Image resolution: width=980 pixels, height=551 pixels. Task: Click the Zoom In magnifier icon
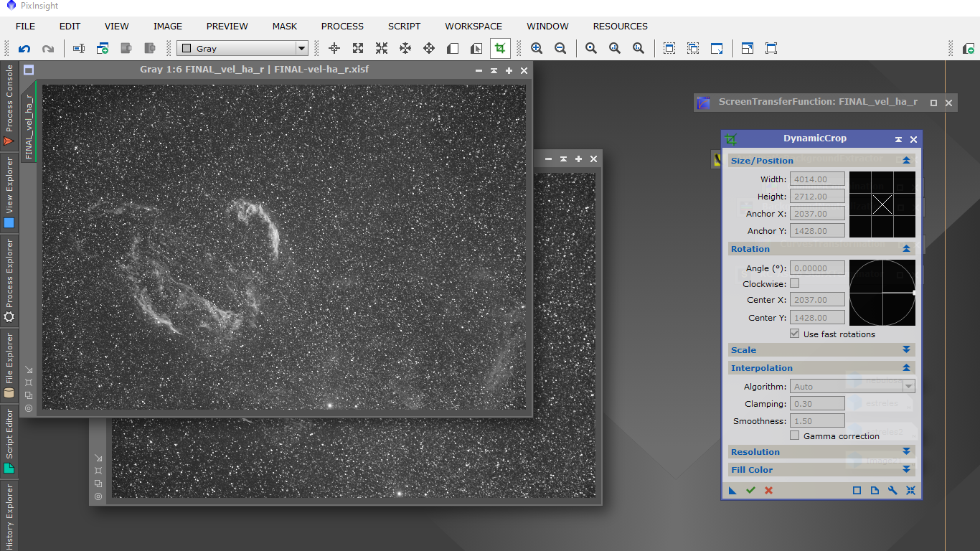click(x=537, y=49)
